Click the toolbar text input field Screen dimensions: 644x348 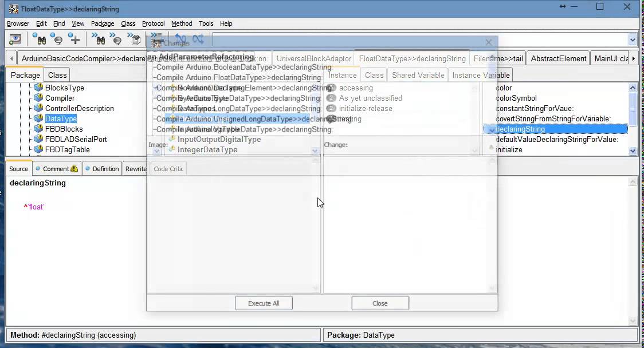(x=420, y=40)
